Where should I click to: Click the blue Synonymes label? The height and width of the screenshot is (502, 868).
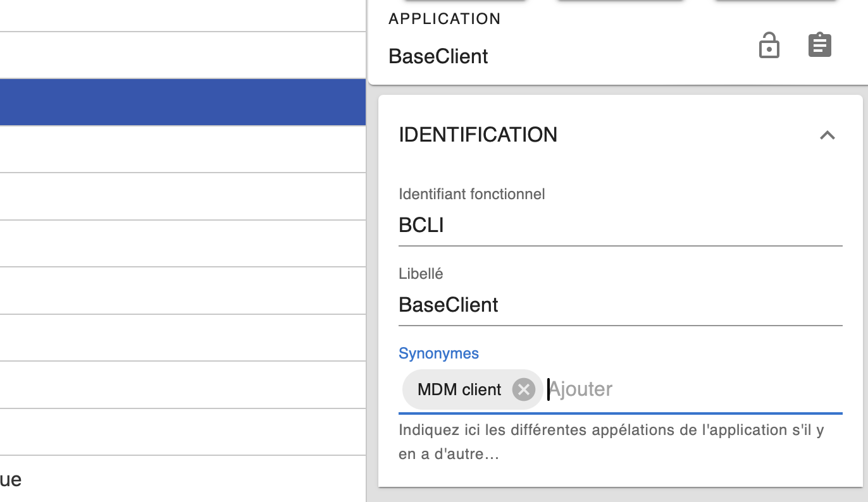(438, 353)
